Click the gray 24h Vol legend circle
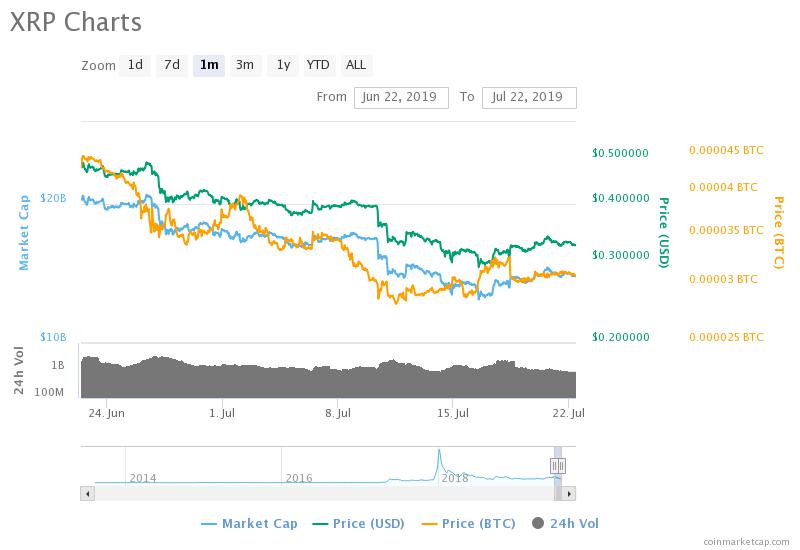Screen dimensions: 800x550 pos(540,523)
